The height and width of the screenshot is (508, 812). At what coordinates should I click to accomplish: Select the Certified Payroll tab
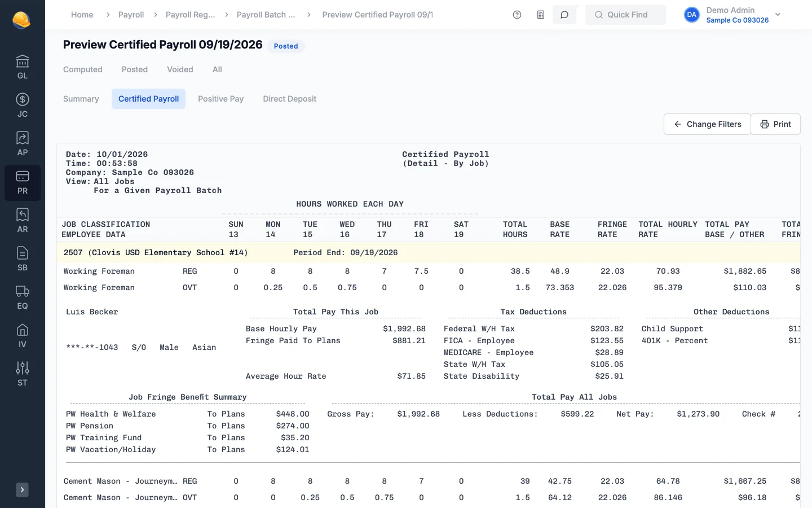point(148,99)
